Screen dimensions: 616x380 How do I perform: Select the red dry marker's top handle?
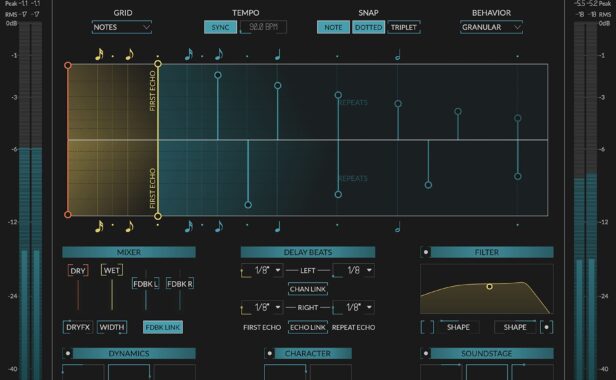coord(68,65)
